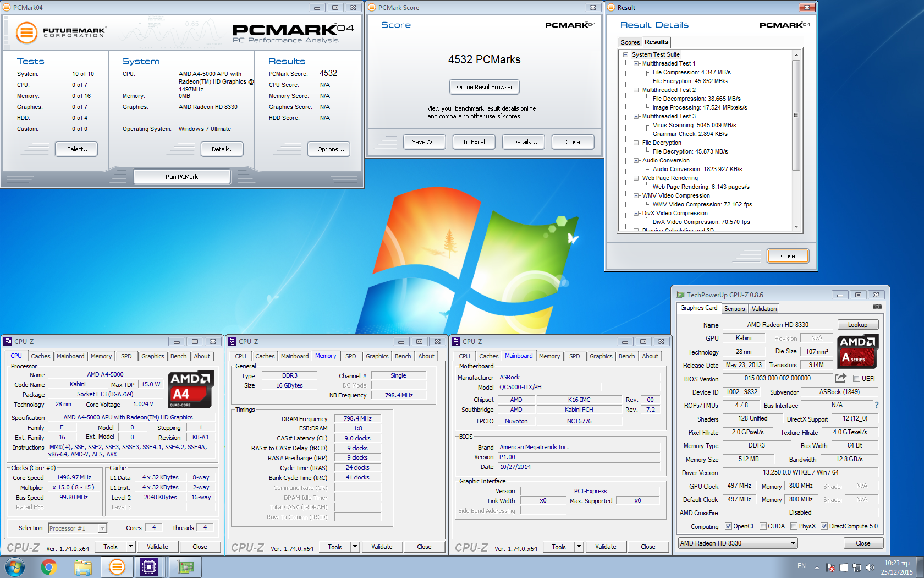Click the scrollbar thumb in Result tree
The image size is (924, 578).
click(796, 116)
